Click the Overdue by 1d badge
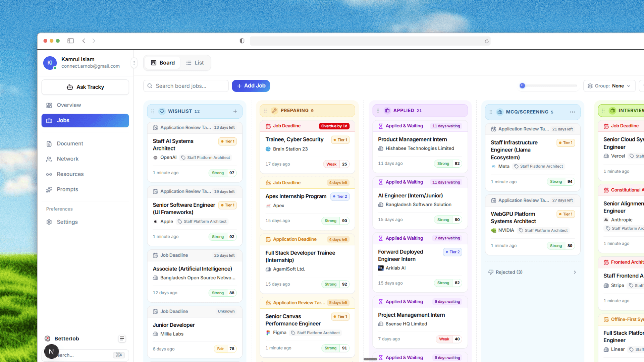This screenshot has height=362, width=644. tap(334, 126)
